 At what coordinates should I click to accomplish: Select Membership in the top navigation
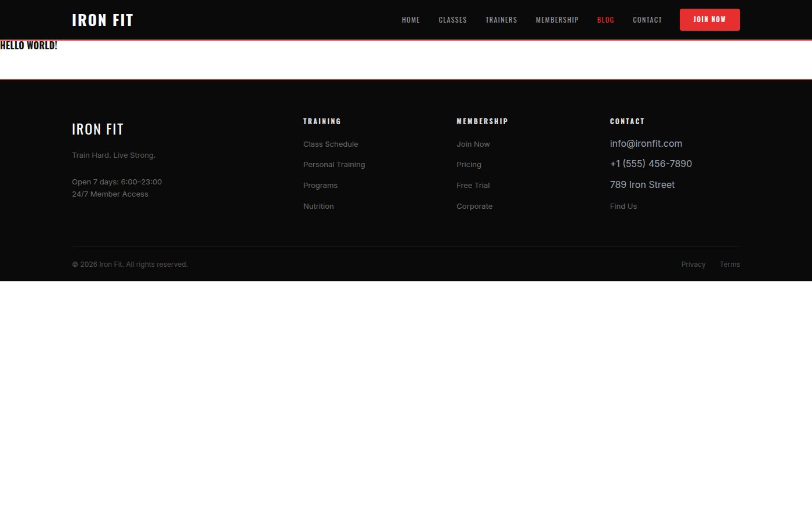pos(557,20)
